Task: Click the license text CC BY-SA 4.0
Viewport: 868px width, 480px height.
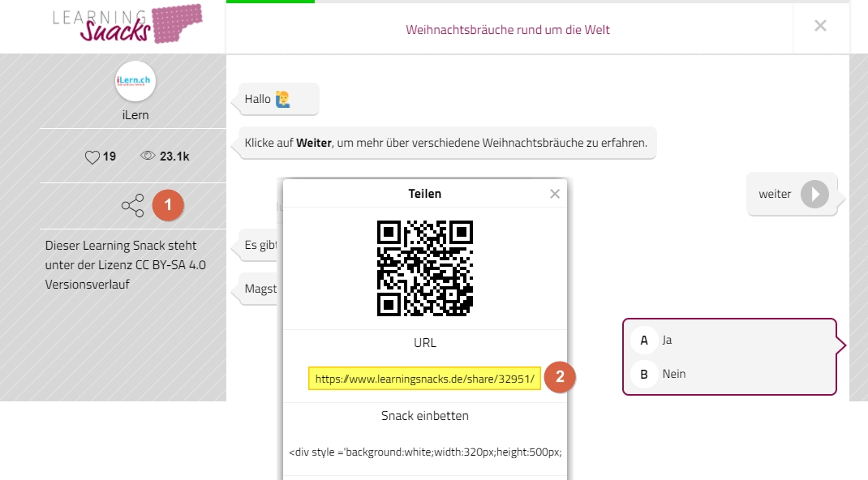Action: pyautogui.click(x=170, y=265)
